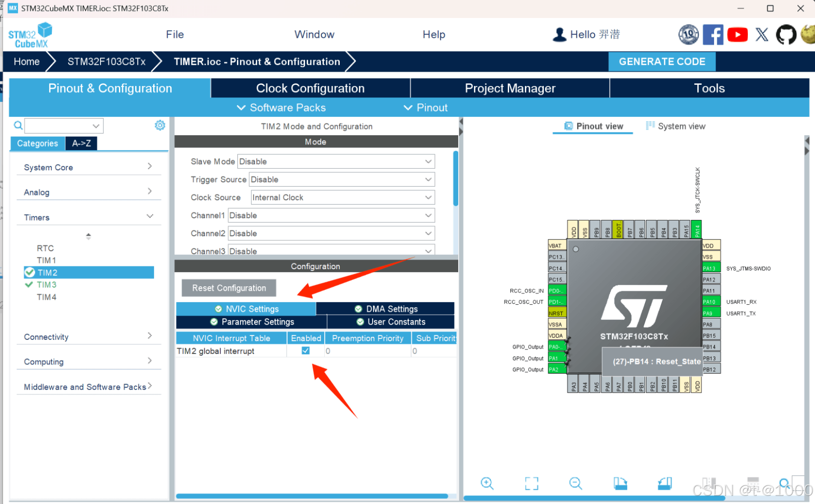Open the Pinout dropdown menu
Image resolution: width=815 pixels, height=504 pixels.
pos(426,107)
